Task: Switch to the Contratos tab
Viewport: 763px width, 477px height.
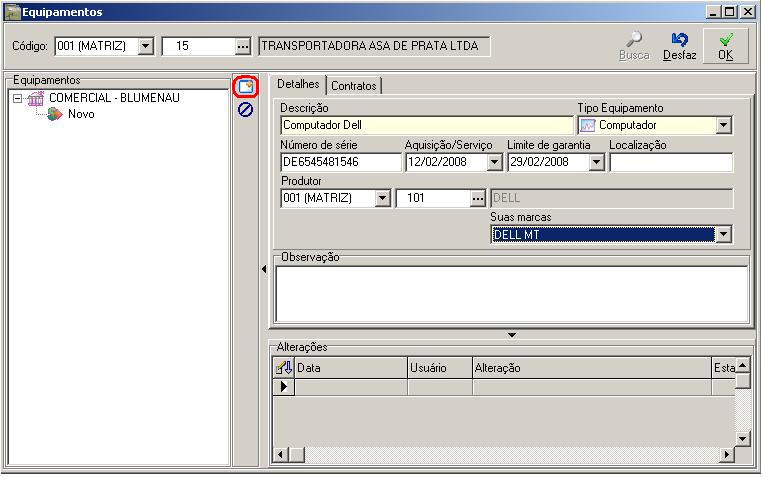Action: [354, 86]
